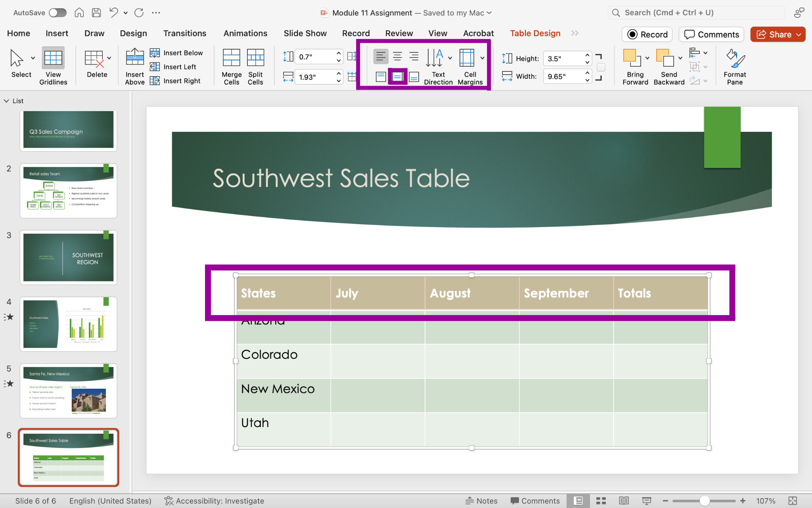Center text vertically in cell
Screen dimensions: 812x508
point(397,77)
